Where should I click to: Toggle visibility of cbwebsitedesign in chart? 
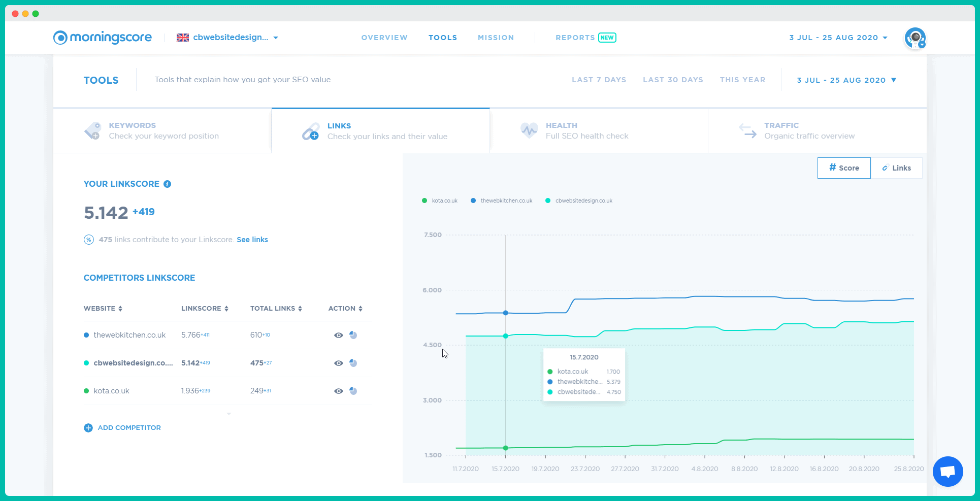point(339,363)
